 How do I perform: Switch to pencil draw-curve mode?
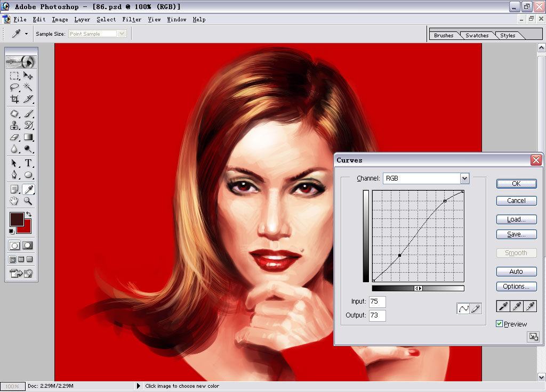(476, 308)
